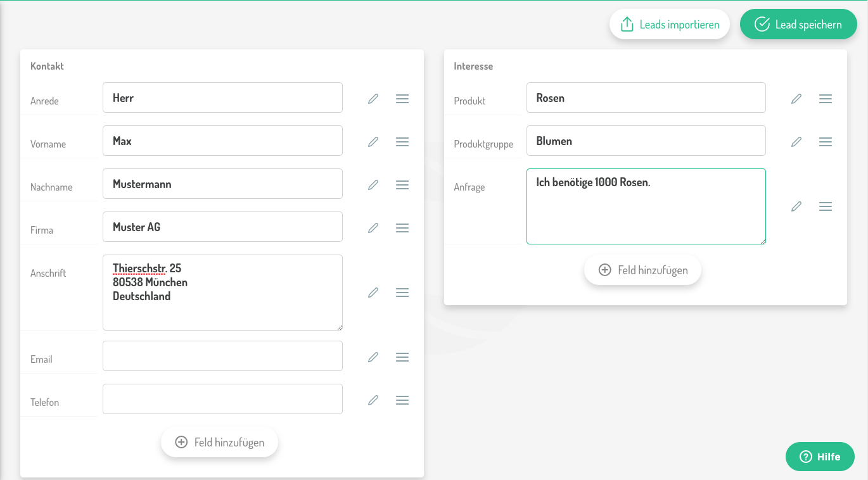Click the hamburger handle beside Nachname
Screen dimensions: 868x480
[402, 185]
